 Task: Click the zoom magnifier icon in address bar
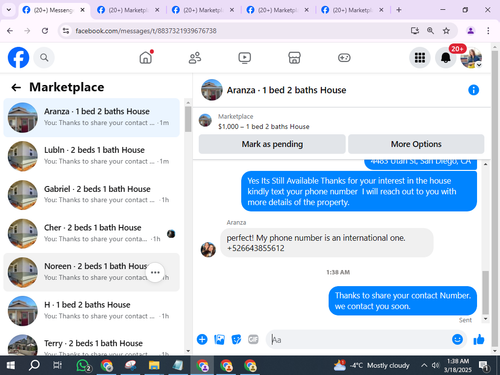click(x=430, y=31)
